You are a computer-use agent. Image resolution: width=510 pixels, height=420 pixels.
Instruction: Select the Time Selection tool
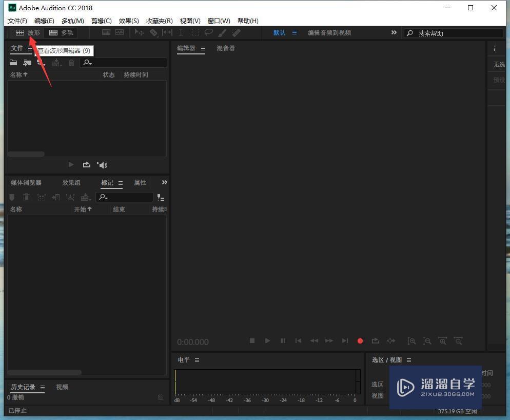click(181, 32)
